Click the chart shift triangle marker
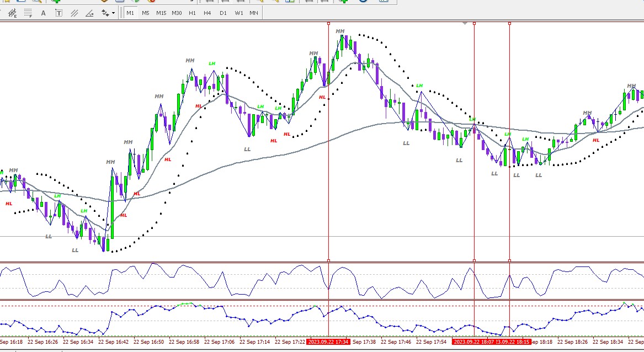Image resolution: width=644 pixels, height=352 pixels. [465, 23]
